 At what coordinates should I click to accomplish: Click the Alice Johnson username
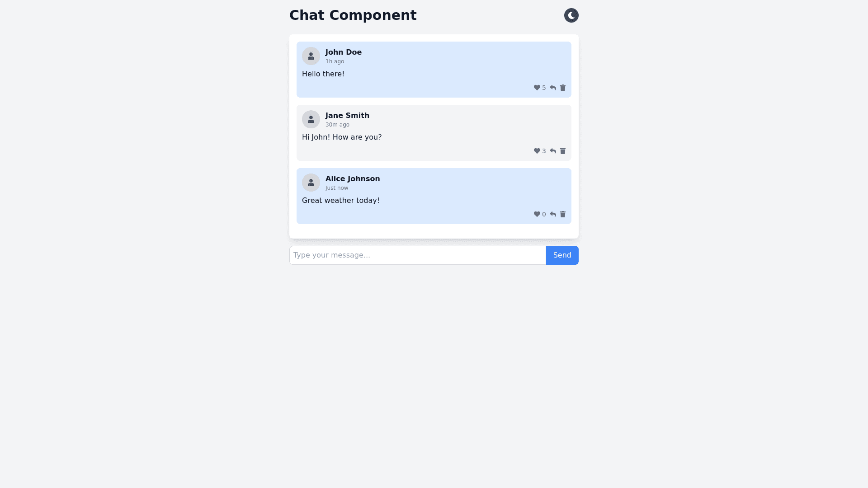pyautogui.click(x=353, y=179)
